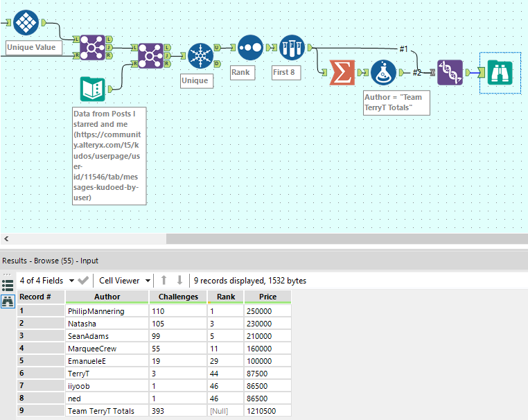Click the First 8 annotation label
Viewport: 528px width, 420px height.
coord(286,72)
